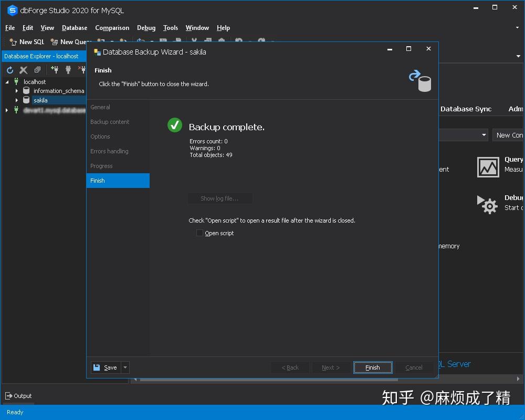The width and height of the screenshot is (525, 420).
Task: Refresh the Database Explorer tree
Action: pos(9,69)
